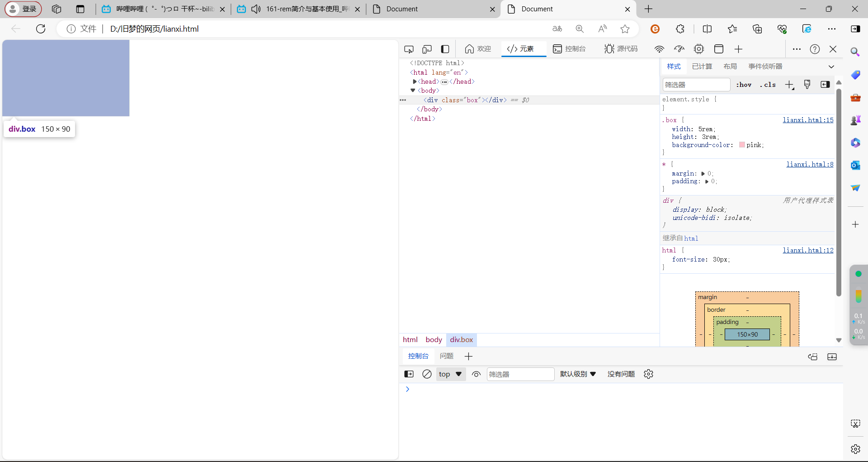This screenshot has height=462, width=868.
Task: Click the translate page icon in address bar
Action: [x=557, y=29]
